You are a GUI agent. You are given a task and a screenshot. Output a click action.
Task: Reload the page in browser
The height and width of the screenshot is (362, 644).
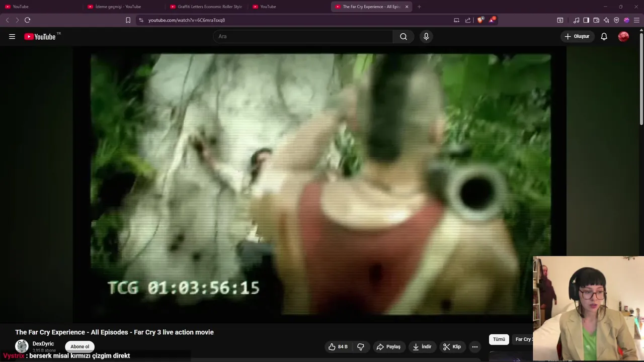pos(27,20)
